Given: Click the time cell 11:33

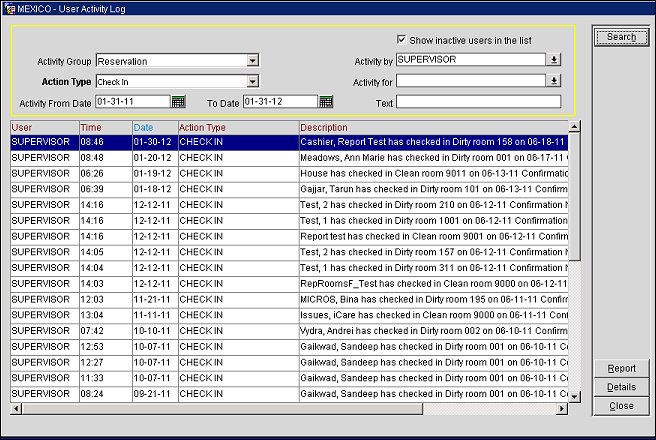Looking at the screenshot, I should 106,379.
